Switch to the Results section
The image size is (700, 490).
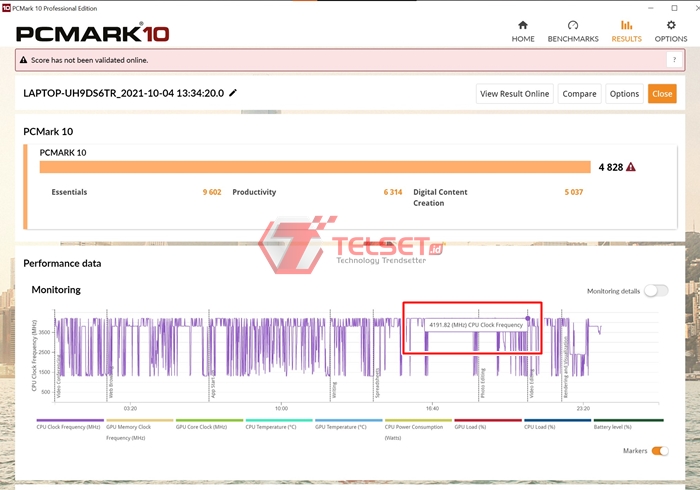626,30
